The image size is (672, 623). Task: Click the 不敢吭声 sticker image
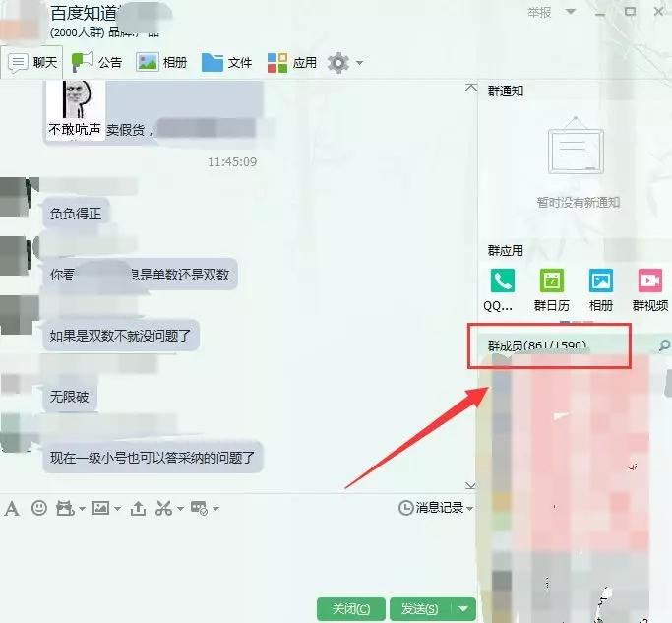click(x=75, y=110)
